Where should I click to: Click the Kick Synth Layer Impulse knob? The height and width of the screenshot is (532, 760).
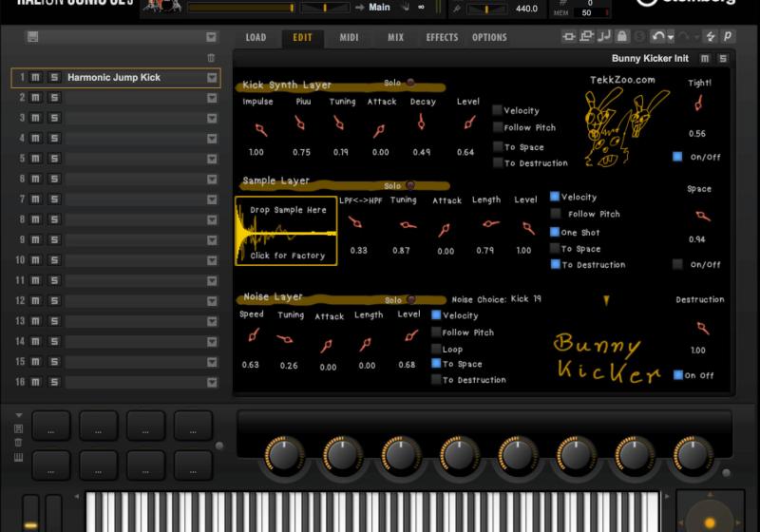point(260,129)
